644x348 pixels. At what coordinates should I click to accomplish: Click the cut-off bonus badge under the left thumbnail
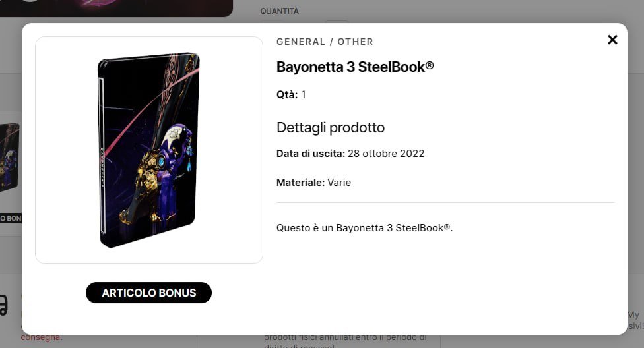pyautogui.click(x=10, y=218)
